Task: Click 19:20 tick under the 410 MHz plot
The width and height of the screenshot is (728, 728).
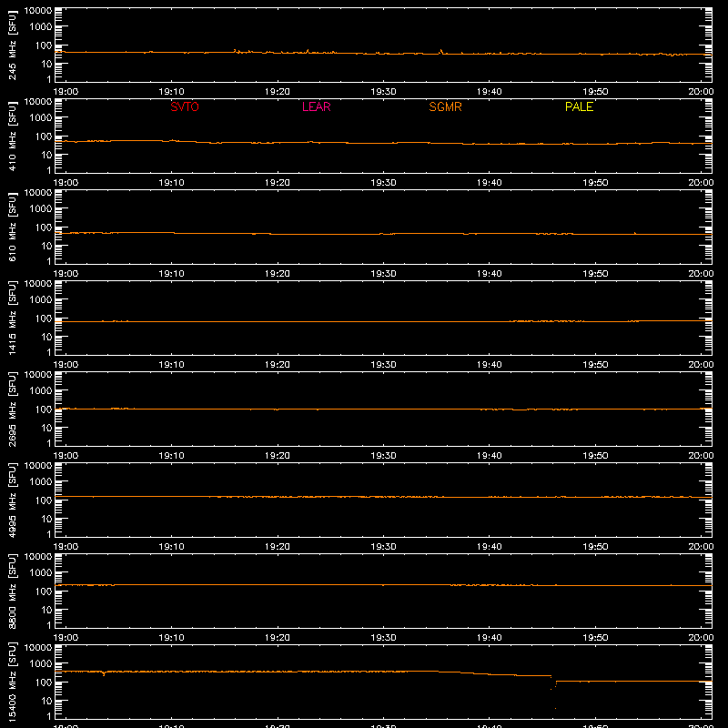Action: pos(278,183)
